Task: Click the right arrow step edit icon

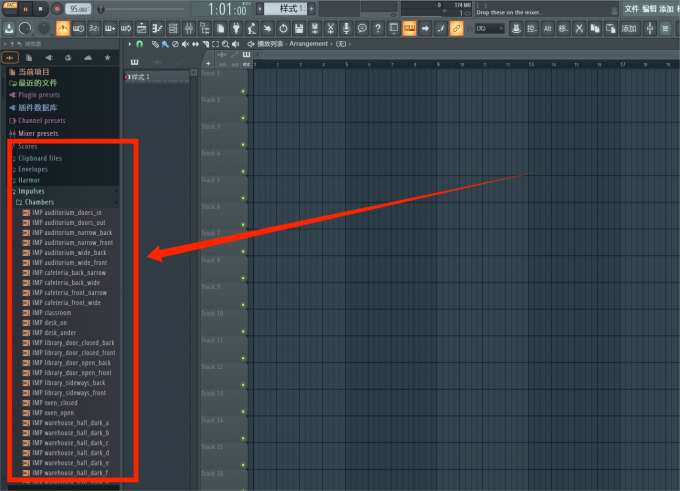Action: [425, 29]
